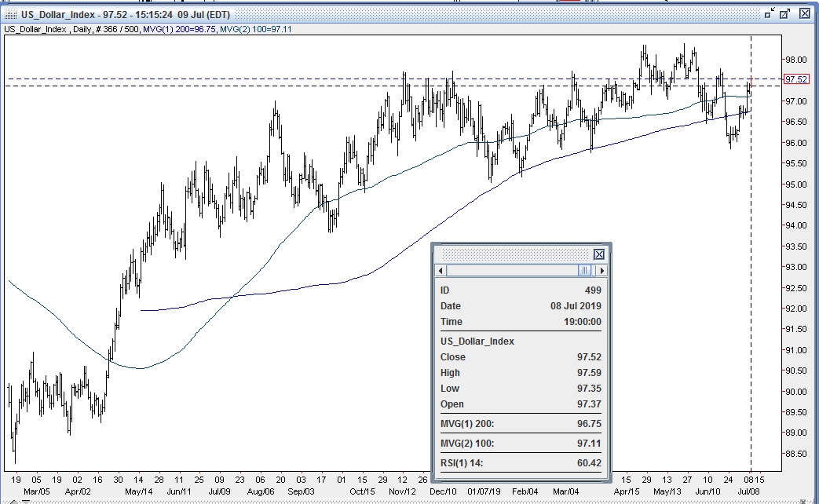Click the 'Aug/06' date axis label

click(x=261, y=491)
